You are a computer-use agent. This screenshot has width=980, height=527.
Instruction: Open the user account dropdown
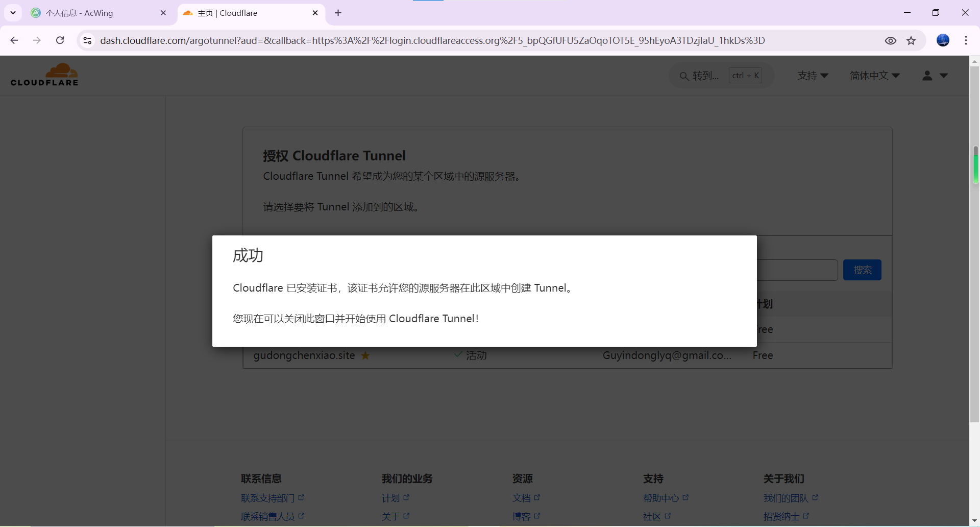tap(935, 76)
